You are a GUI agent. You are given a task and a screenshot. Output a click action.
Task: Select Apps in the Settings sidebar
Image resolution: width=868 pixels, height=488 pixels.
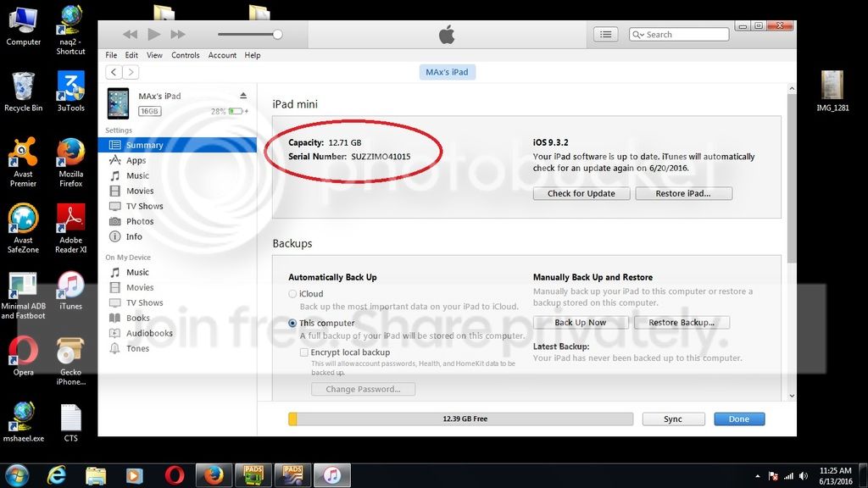tap(136, 161)
